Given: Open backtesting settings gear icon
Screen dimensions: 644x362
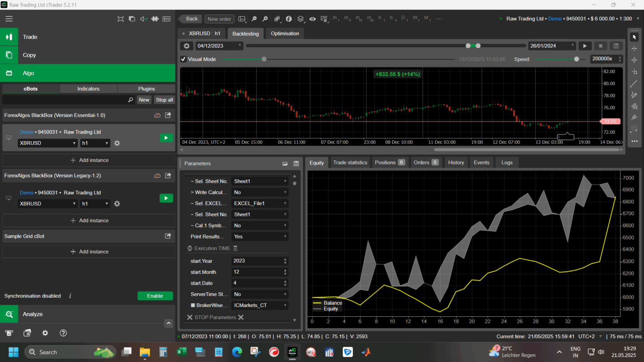Looking at the screenshot, I should click(x=186, y=46).
